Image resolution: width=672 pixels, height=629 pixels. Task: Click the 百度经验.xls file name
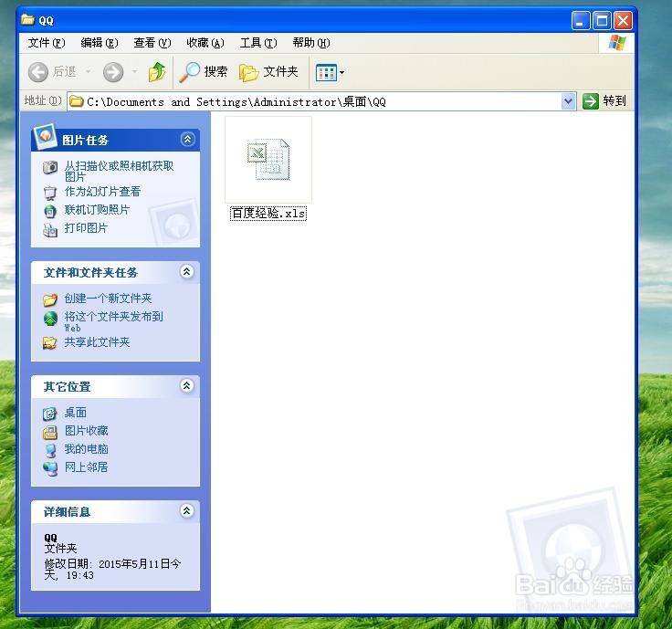coord(268,213)
